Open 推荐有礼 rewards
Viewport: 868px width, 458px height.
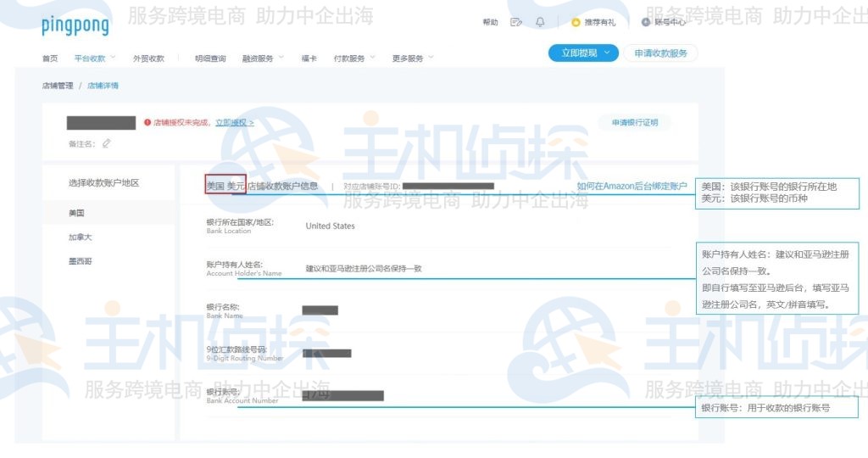pos(593,22)
